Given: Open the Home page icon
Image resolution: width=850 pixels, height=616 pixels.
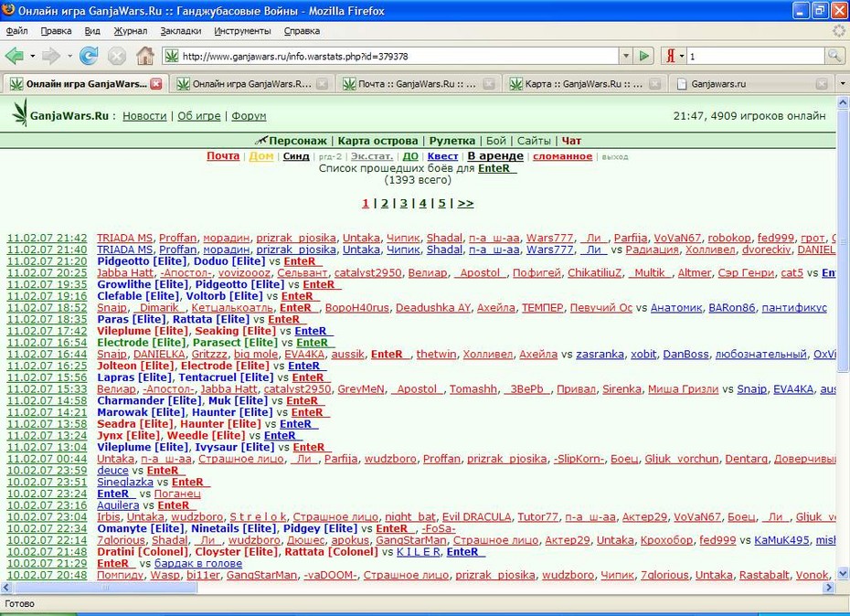Looking at the screenshot, I should click(144, 56).
